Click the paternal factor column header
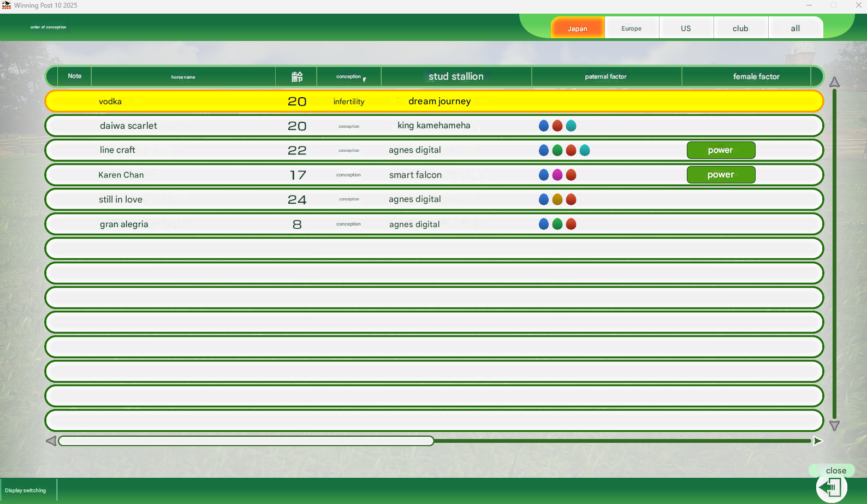This screenshot has width=867, height=504. [x=606, y=76]
